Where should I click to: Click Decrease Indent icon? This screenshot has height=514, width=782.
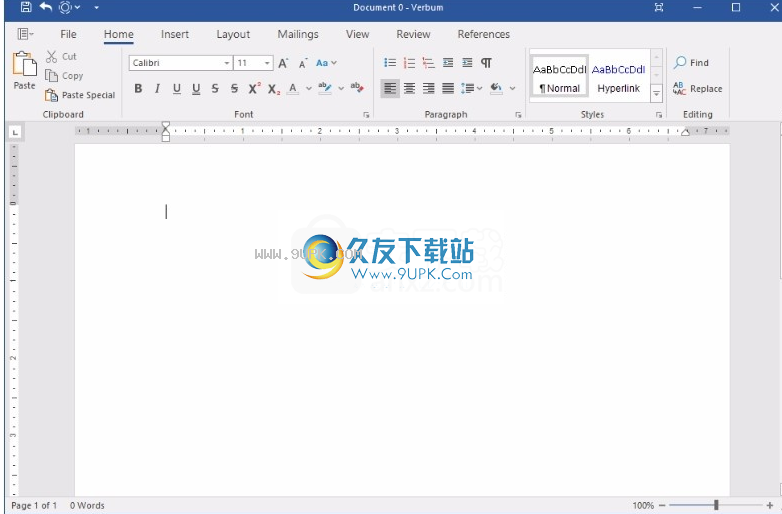448,63
